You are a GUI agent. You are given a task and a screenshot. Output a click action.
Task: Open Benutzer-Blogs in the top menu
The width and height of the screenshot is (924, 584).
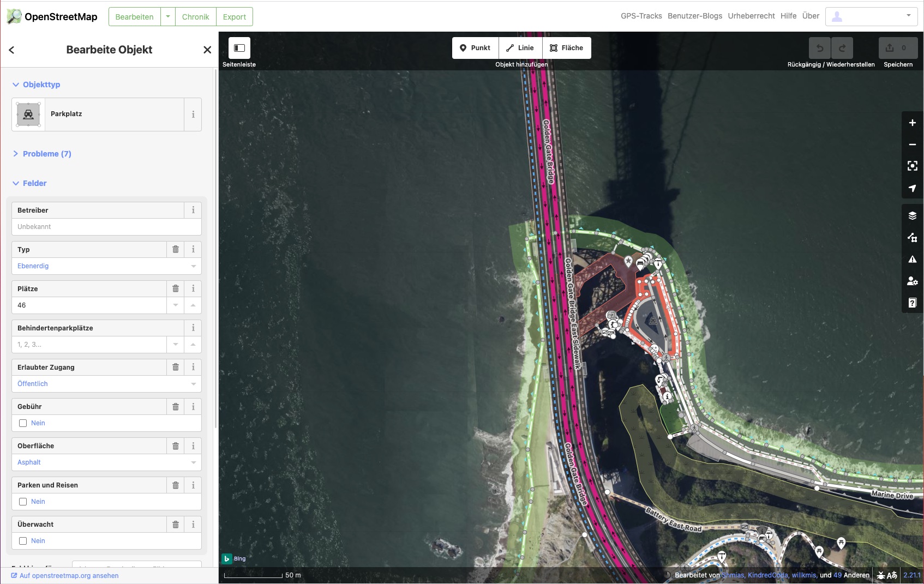695,16
